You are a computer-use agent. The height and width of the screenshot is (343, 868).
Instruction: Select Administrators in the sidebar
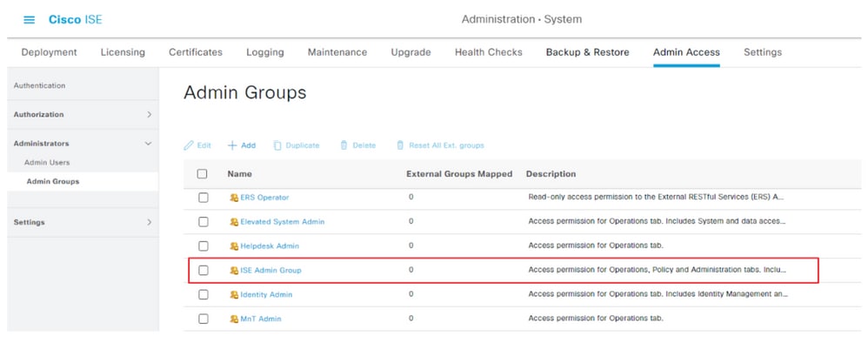(x=42, y=144)
